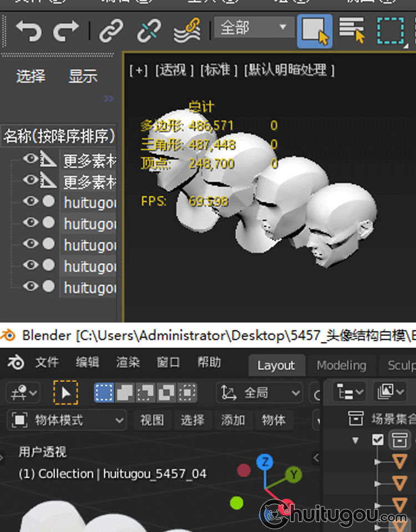
Task: Open the 全局 transform orientation dropdown
Action: click(260, 393)
